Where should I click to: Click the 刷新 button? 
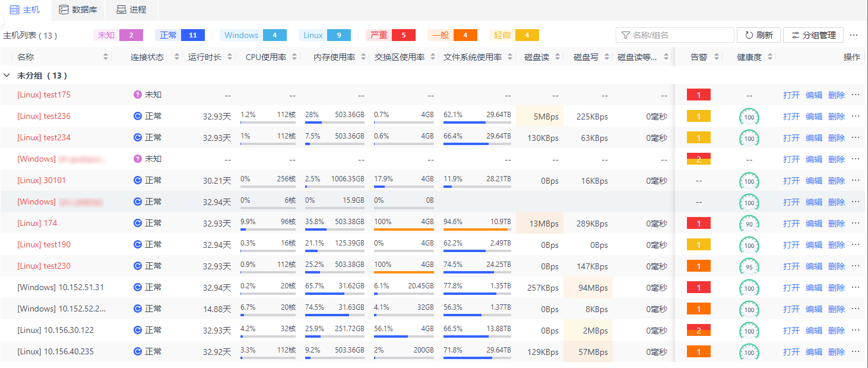pos(759,35)
